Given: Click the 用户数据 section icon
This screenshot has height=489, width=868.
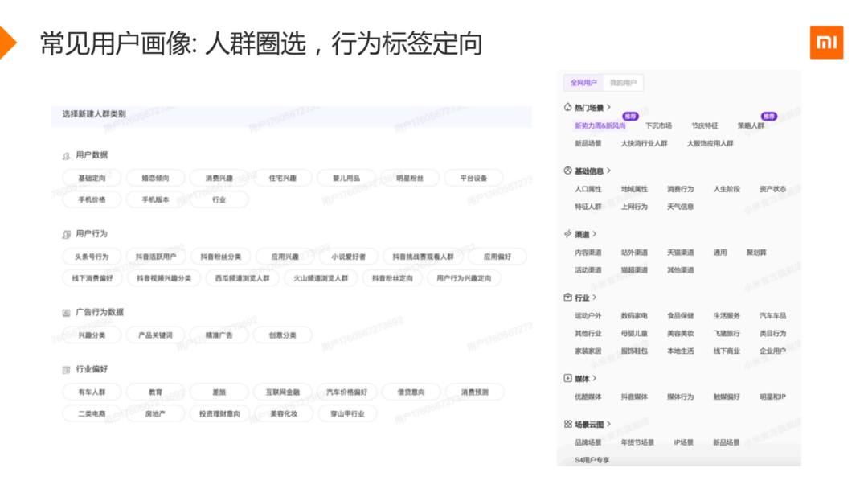Looking at the screenshot, I should point(67,155).
